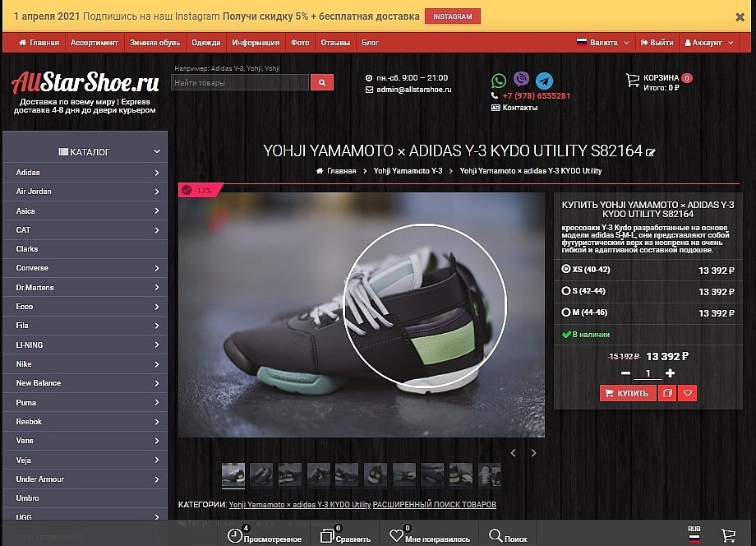Increase quantity with plus icon
The height and width of the screenshot is (546, 756).
point(670,372)
